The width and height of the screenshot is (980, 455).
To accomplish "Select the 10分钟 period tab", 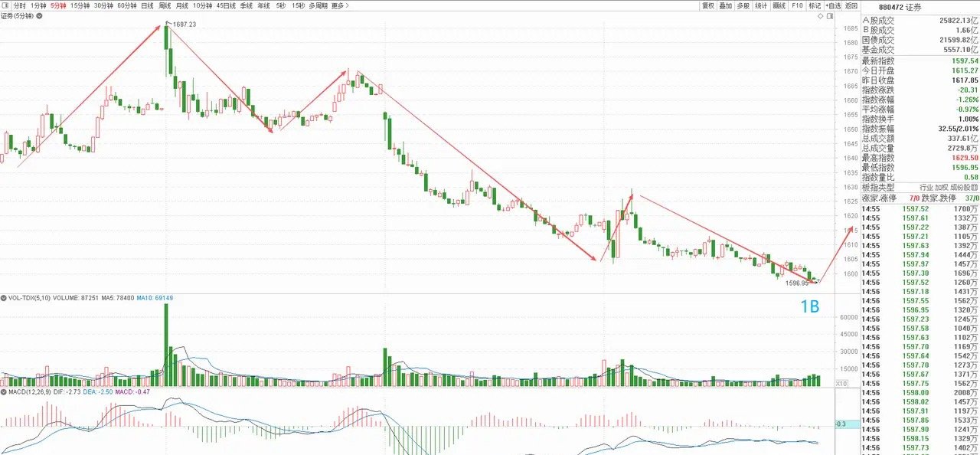I will point(203,5).
